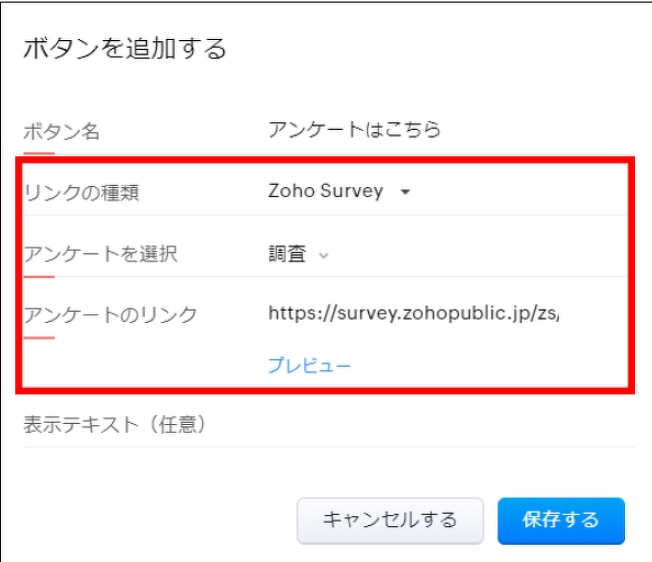
Task: Click the red underline beneath ボタン名
Action: pyautogui.click(x=38, y=153)
